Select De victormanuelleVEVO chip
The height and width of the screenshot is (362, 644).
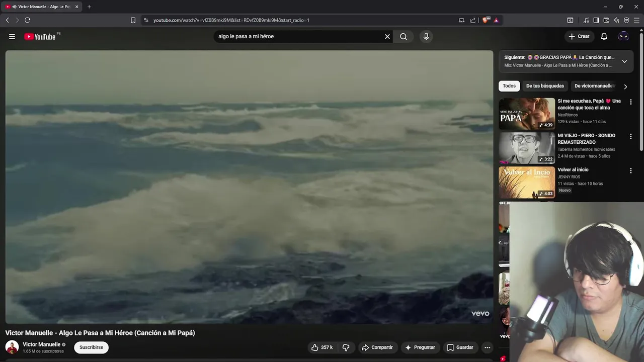595,86
